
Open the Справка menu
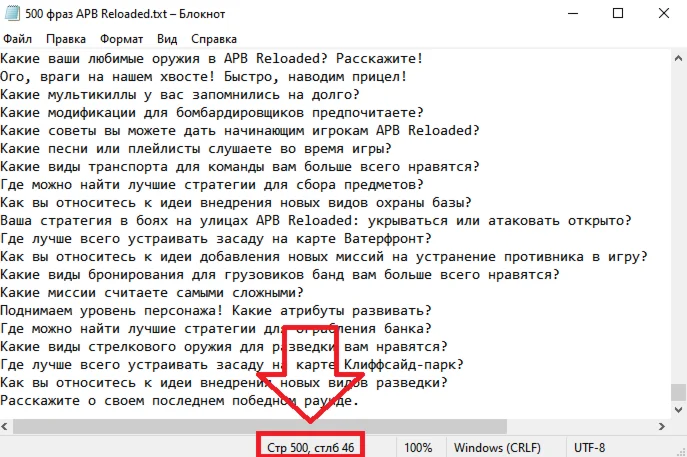click(x=214, y=39)
